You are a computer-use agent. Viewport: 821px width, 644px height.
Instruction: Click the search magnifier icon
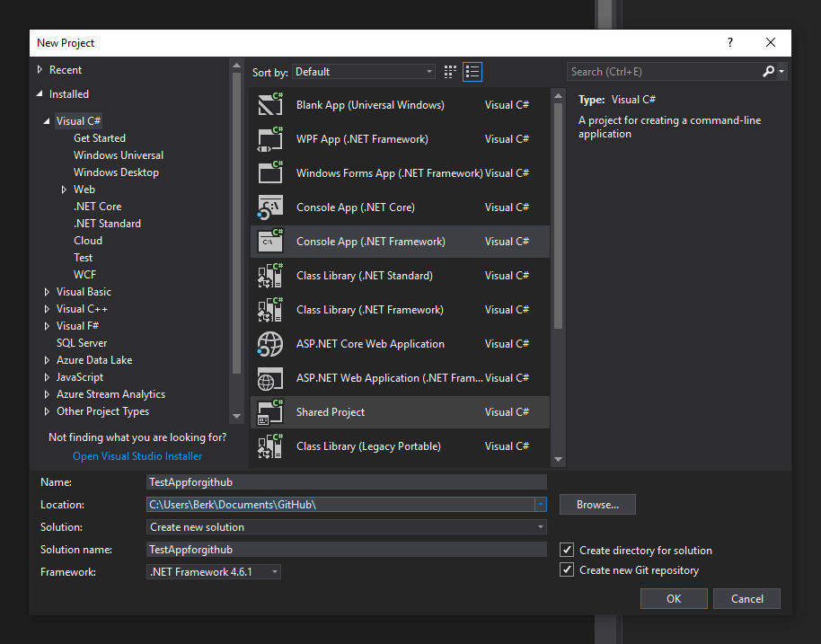[x=768, y=71]
